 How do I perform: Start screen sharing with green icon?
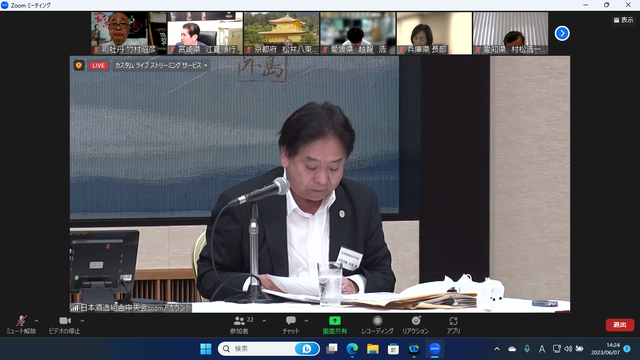335,325
